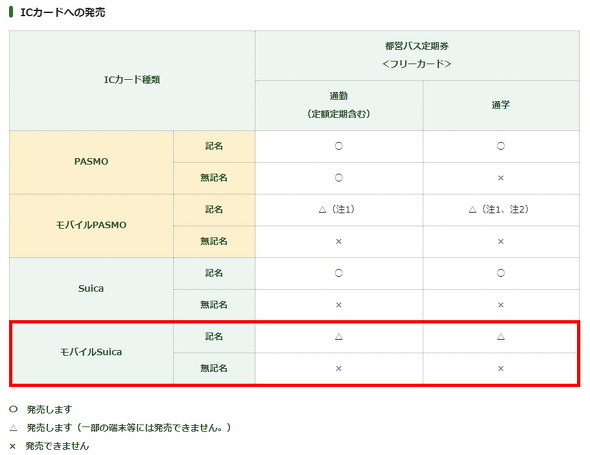590x455 pixels.
Task: Click the ○ for PASMO 記名 under 通学
Action: tap(501, 146)
